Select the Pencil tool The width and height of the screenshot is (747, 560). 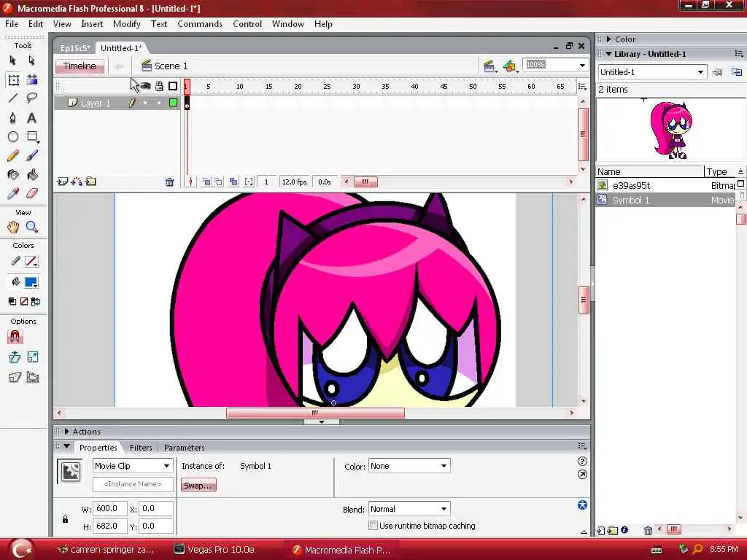click(x=13, y=156)
